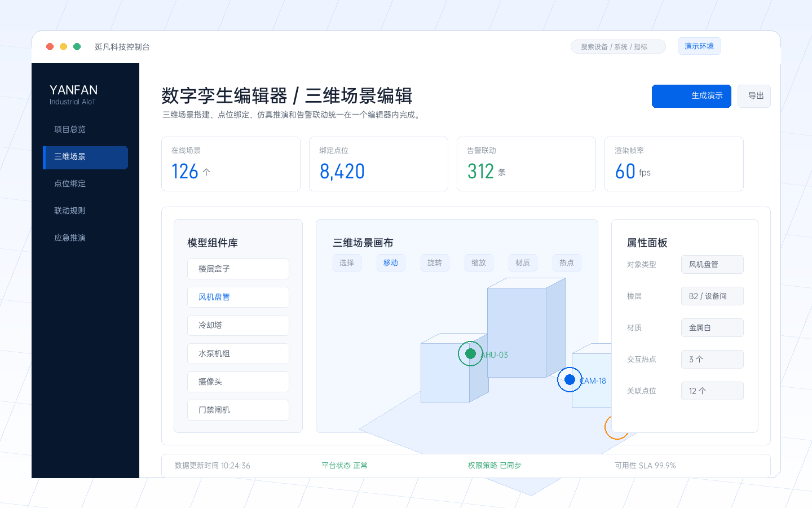Click the 导出 button
812x508 pixels.
(754, 96)
